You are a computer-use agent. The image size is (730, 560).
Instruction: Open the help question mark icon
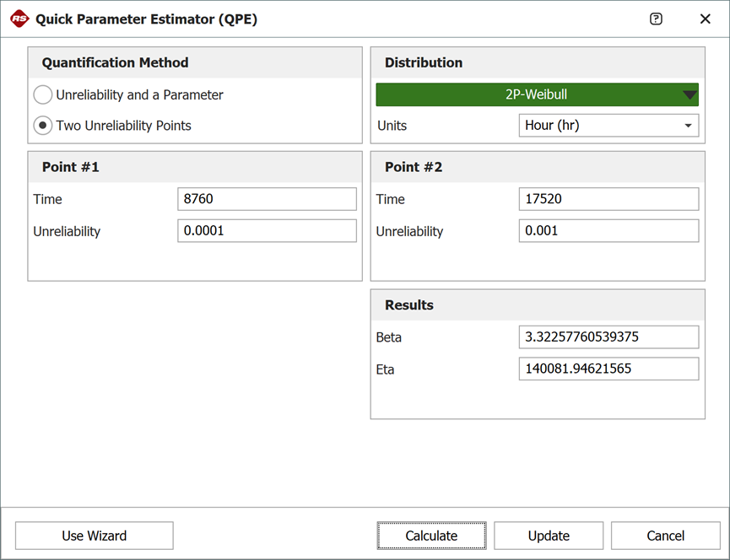tap(656, 19)
